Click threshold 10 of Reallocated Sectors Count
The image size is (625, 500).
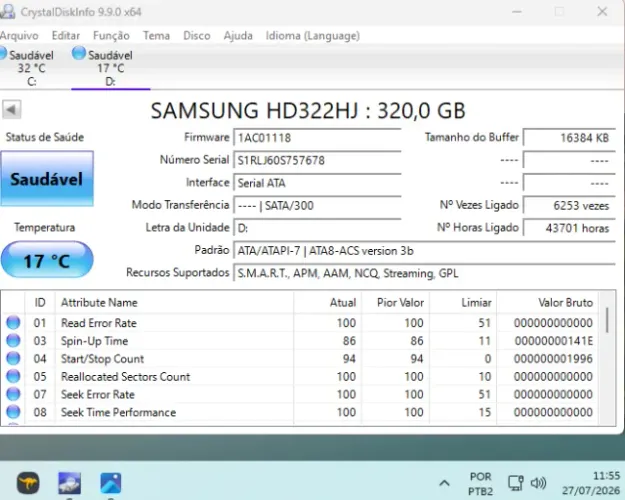[x=485, y=377]
